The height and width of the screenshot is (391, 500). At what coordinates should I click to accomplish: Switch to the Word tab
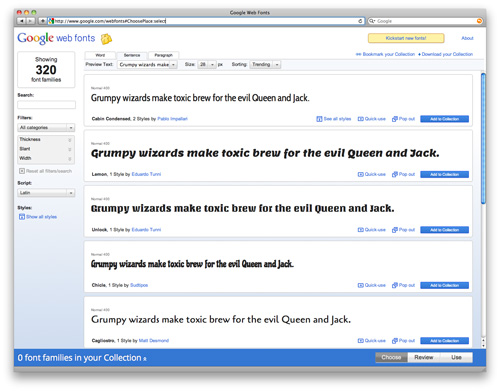100,55
